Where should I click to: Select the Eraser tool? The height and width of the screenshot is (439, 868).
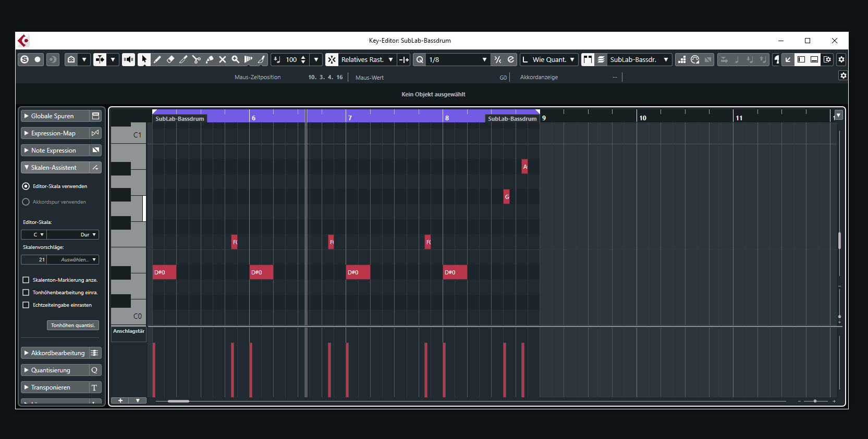click(170, 59)
